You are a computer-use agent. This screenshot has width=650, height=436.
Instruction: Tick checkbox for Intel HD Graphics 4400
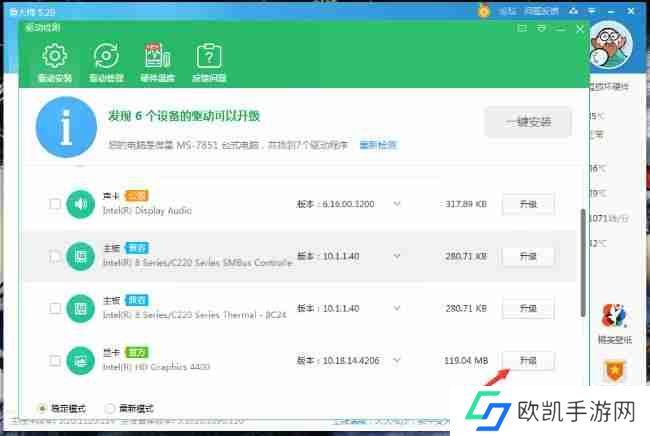click(x=55, y=361)
